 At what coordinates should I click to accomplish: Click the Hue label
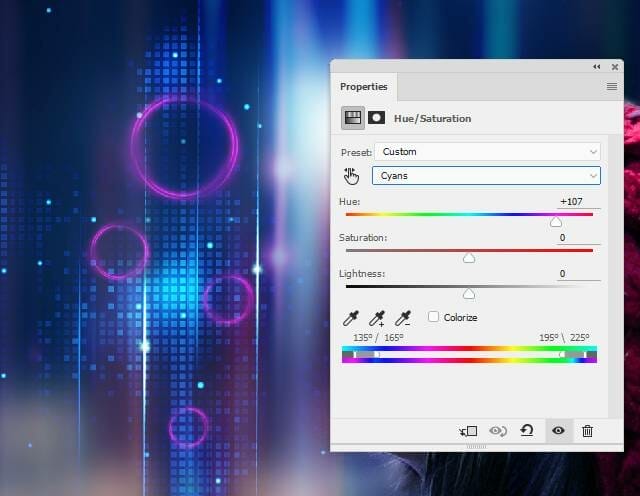tap(349, 202)
